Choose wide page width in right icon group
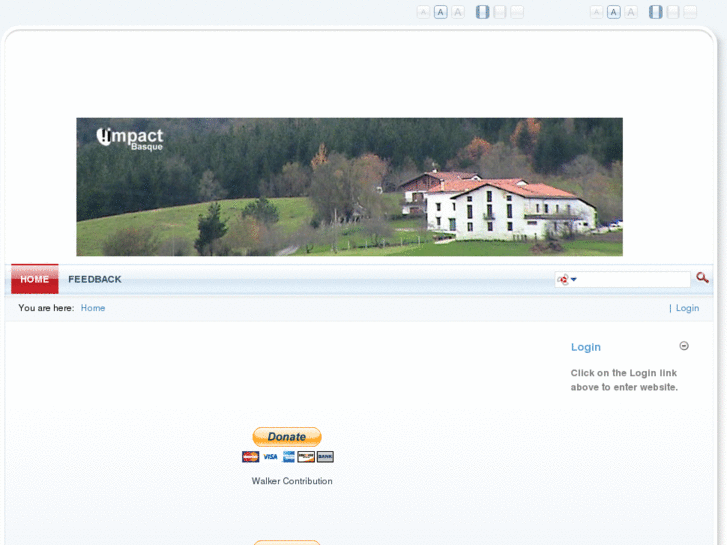727x545 pixels. (x=673, y=12)
